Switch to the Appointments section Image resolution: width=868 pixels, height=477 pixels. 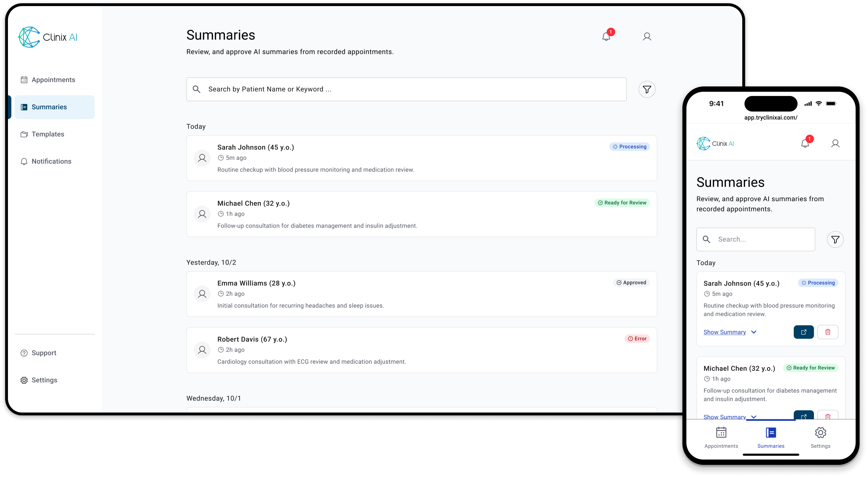[53, 80]
